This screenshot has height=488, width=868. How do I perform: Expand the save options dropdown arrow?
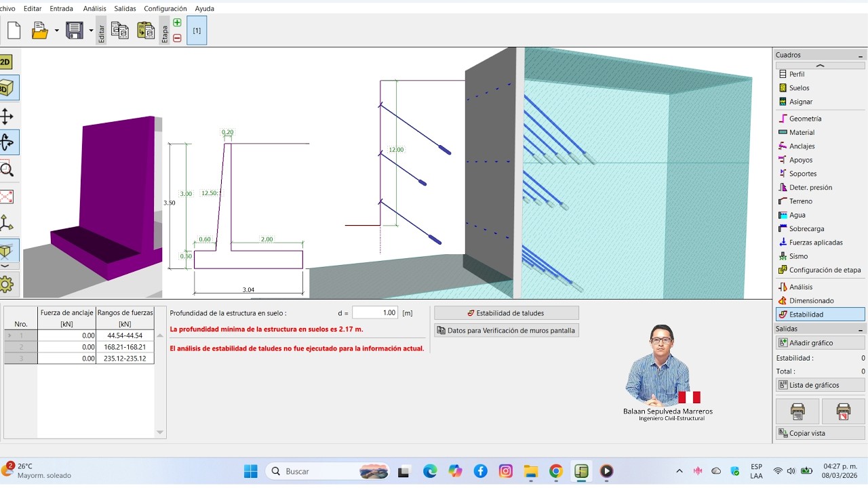(x=91, y=30)
